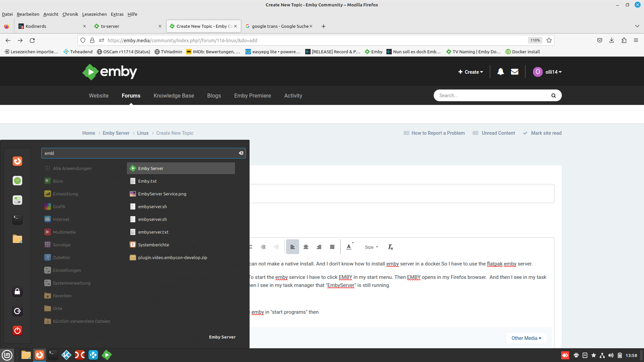The height and width of the screenshot is (362, 644).
Task: Click the red shutdown icon in menu sidebar
Action: click(x=17, y=330)
